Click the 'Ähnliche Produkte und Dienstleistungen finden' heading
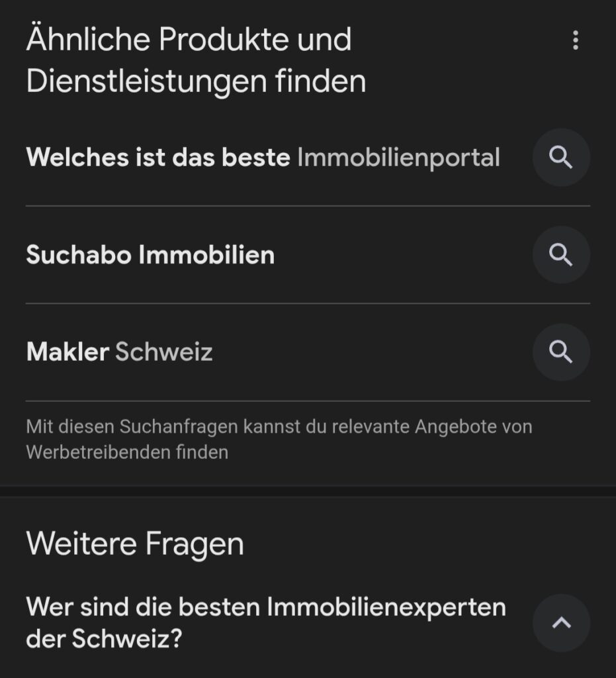616x678 pixels. (196, 60)
